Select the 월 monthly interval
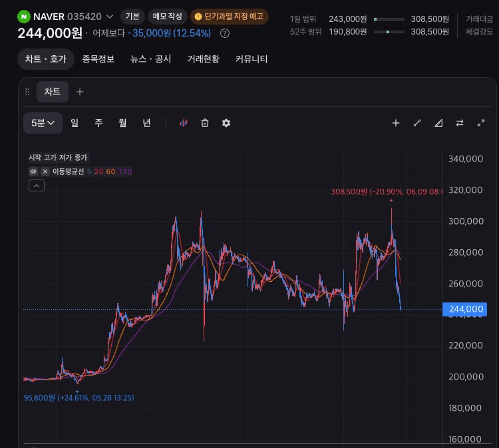The height and width of the screenshot is (448, 499). (x=122, y=123)
